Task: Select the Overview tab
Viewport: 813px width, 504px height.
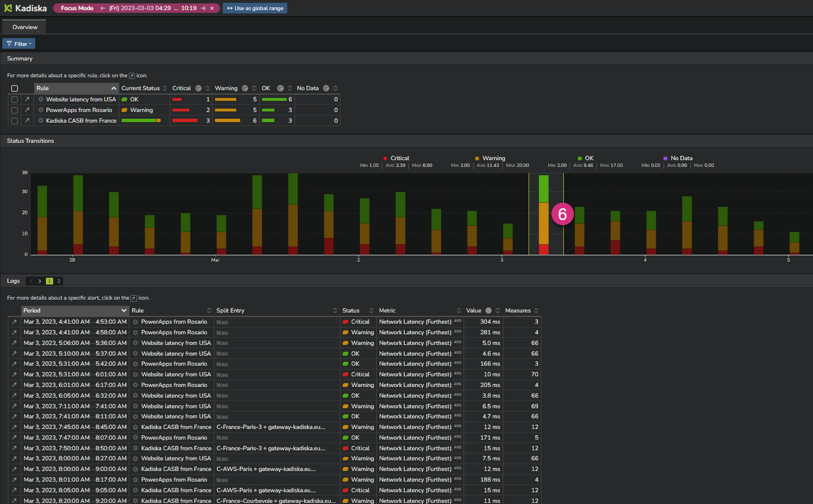Action: [25, 27]
